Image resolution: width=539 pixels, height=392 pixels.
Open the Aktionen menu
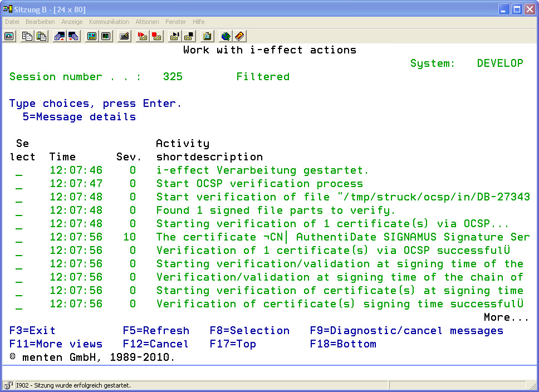tap(147, 22)
